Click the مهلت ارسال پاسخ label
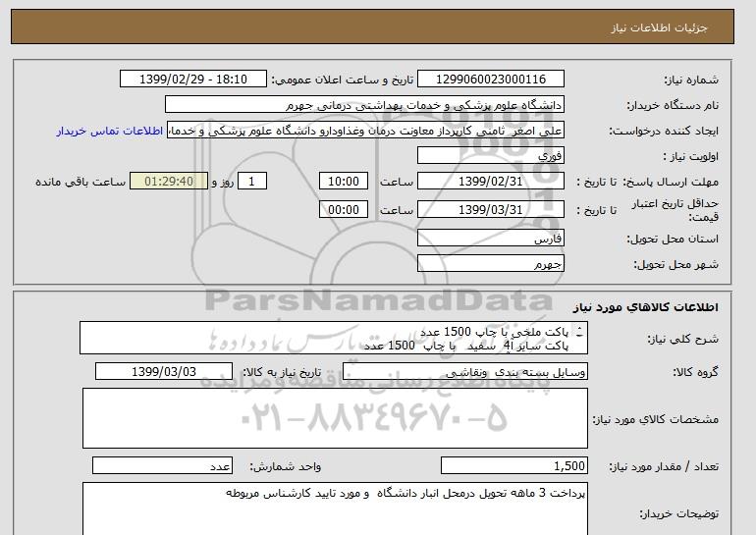The width and height of the screenshot is (756, 535). click(671, 182)
